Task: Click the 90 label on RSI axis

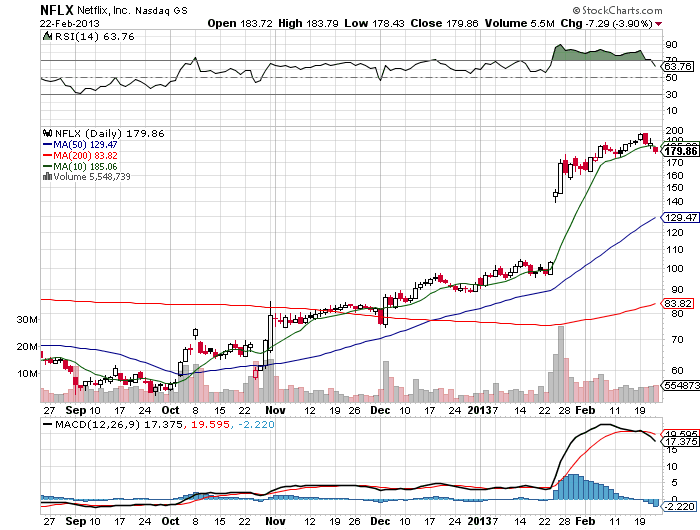Action: click(671, 45)
